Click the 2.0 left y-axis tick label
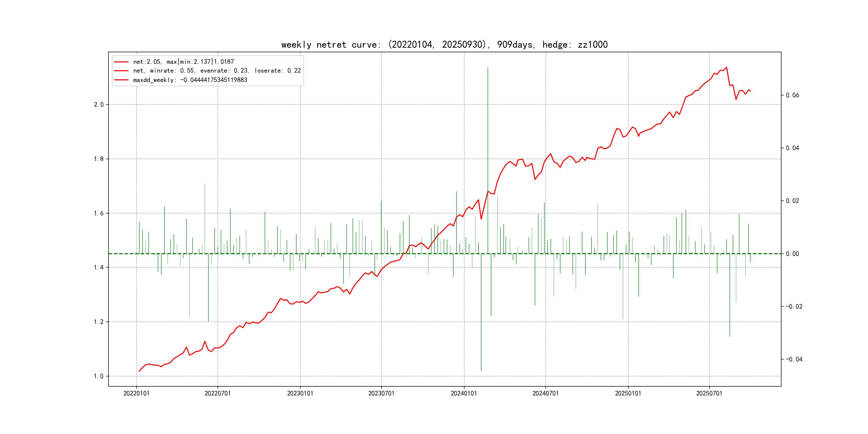The image size is (868, 434). coord(98,105)
